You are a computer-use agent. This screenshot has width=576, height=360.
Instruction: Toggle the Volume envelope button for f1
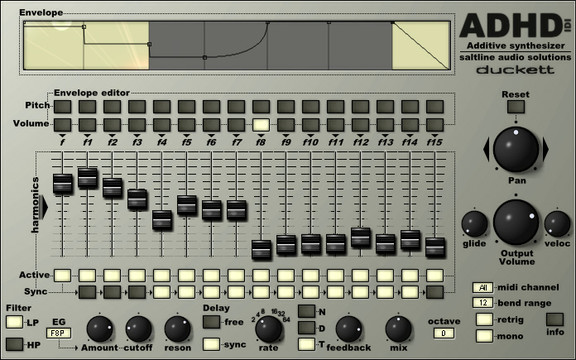point(87,125)
